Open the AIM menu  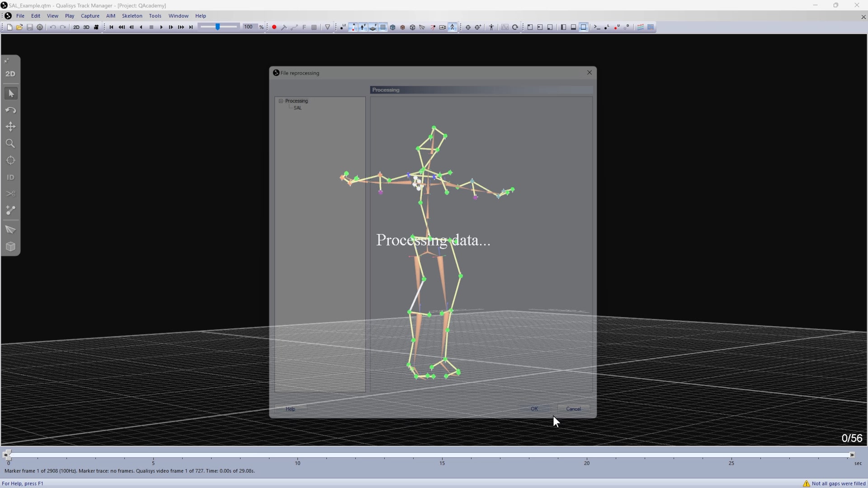(111, 16)
